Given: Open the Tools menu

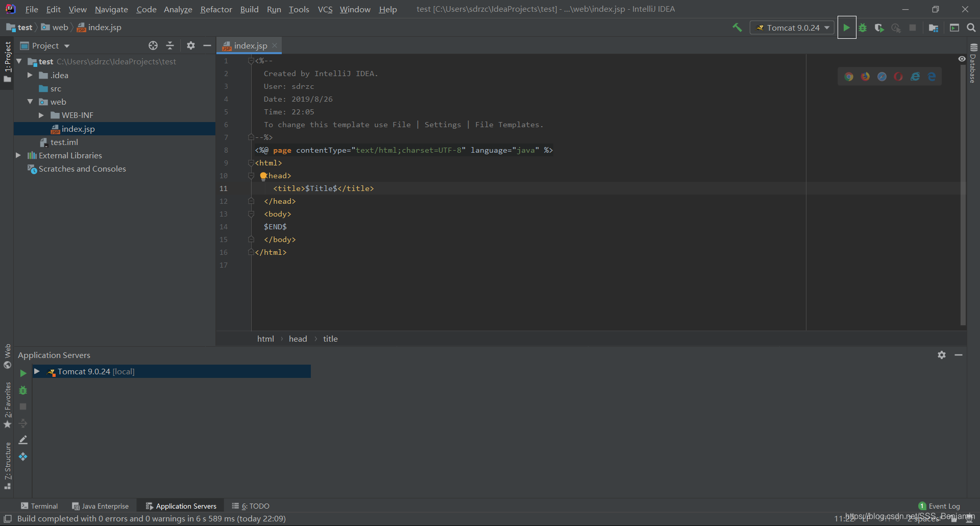Looking at the screenshot, I should 299,9.
